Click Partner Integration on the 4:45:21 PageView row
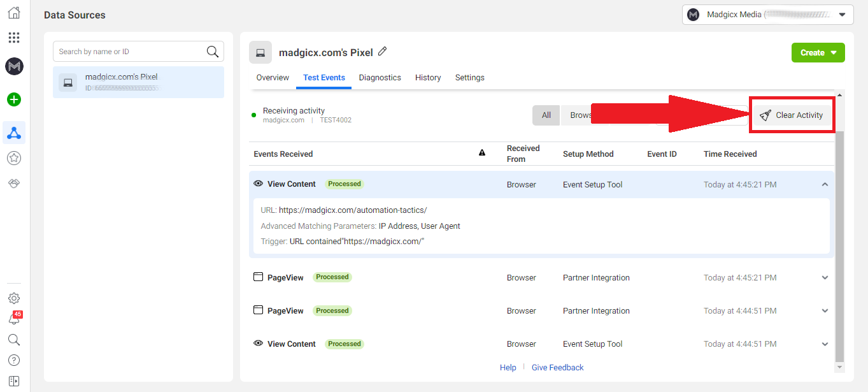This screenshot has height=392, width=868. point(596,278)
